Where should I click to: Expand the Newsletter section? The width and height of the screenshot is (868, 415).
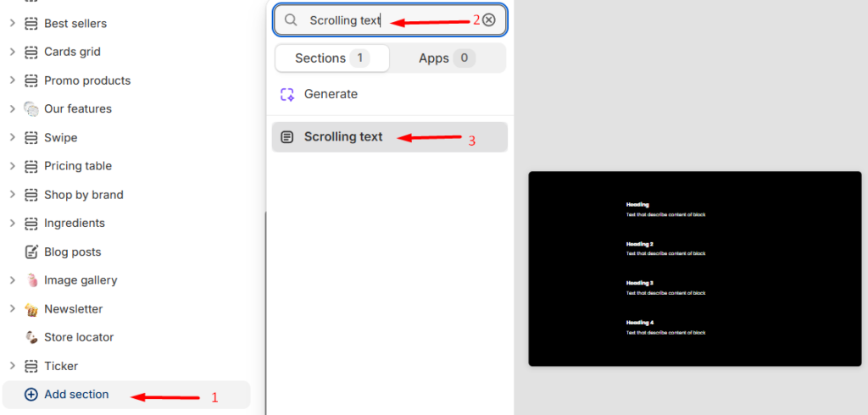[12, 309]
